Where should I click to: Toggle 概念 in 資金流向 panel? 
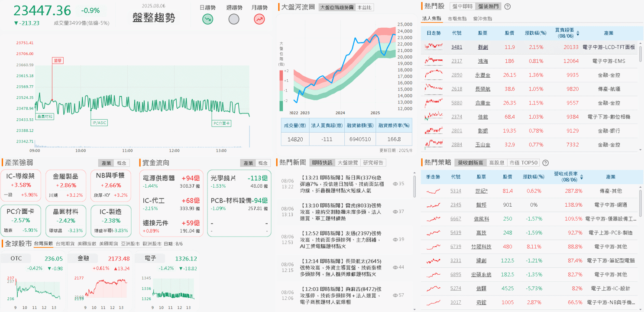(263, 163)
